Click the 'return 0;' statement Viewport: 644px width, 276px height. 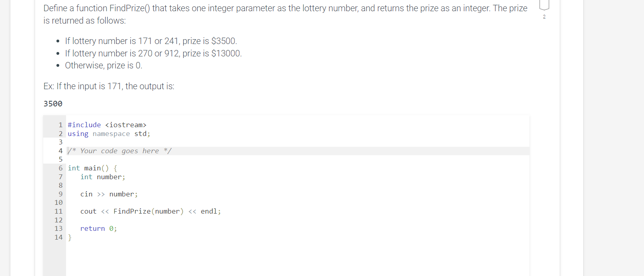[98, 228]
